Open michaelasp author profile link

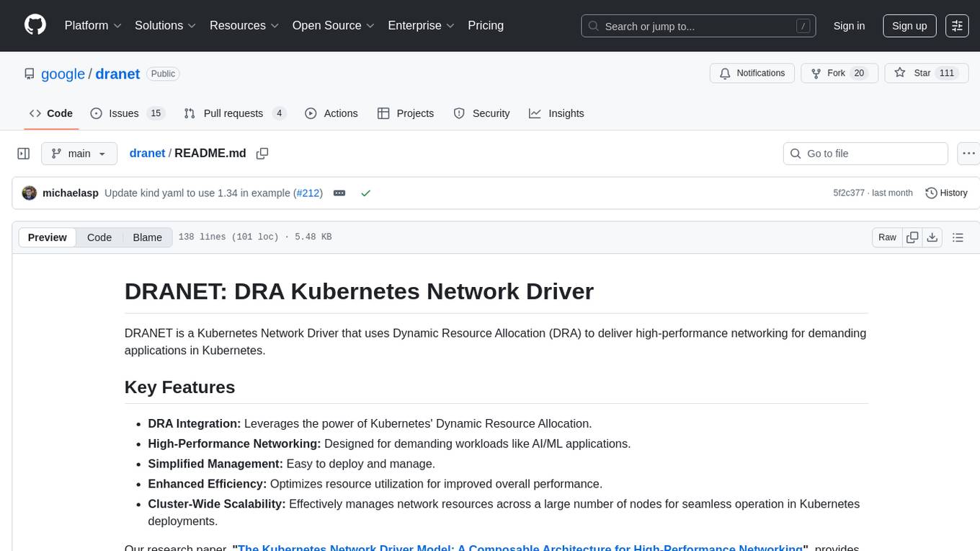71,193
